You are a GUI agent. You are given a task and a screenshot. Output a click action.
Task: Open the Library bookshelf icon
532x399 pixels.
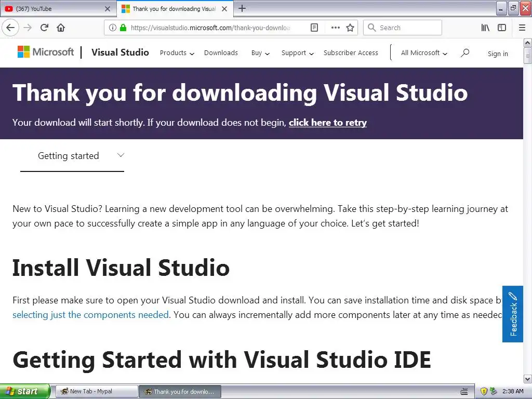coord(485,28)
